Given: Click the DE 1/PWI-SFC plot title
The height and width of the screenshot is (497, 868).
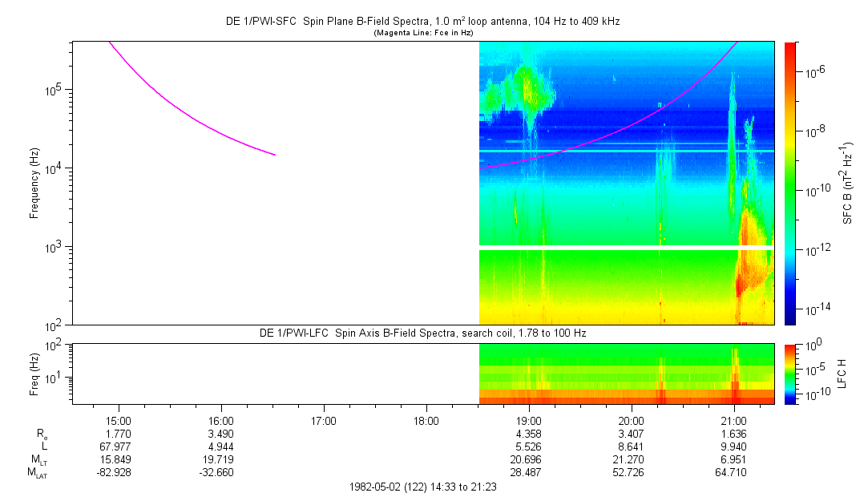Looking at the screenshot, I should click(x=422, y=22).
